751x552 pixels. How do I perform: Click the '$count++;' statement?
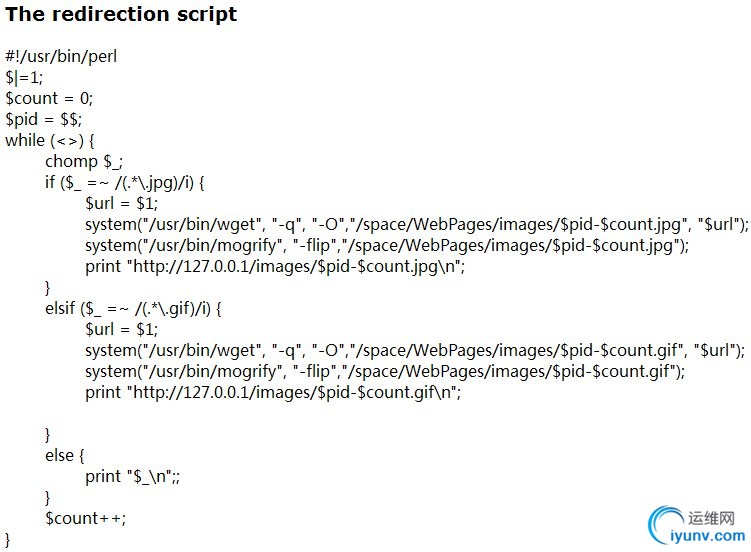[x=85, y=519]
